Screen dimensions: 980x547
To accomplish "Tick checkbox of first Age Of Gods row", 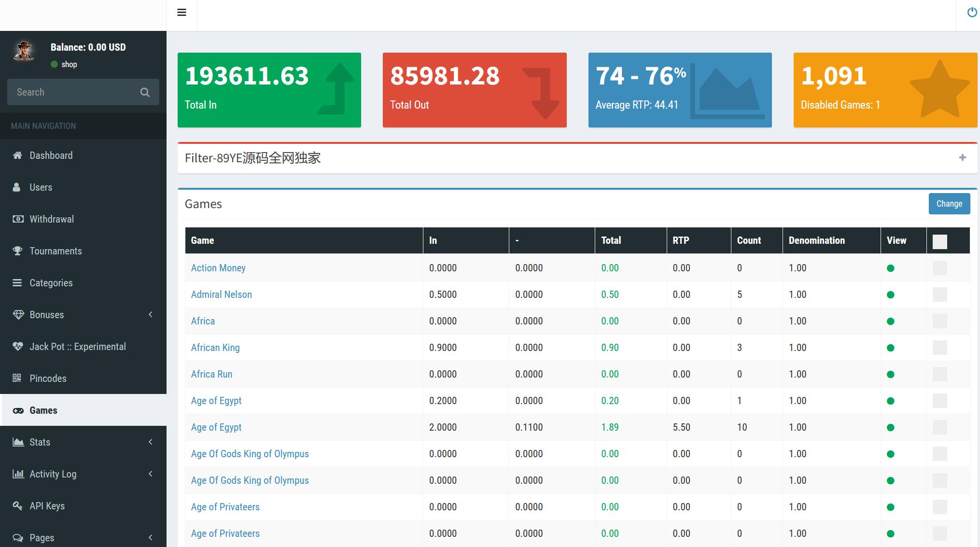I will 939,454.
